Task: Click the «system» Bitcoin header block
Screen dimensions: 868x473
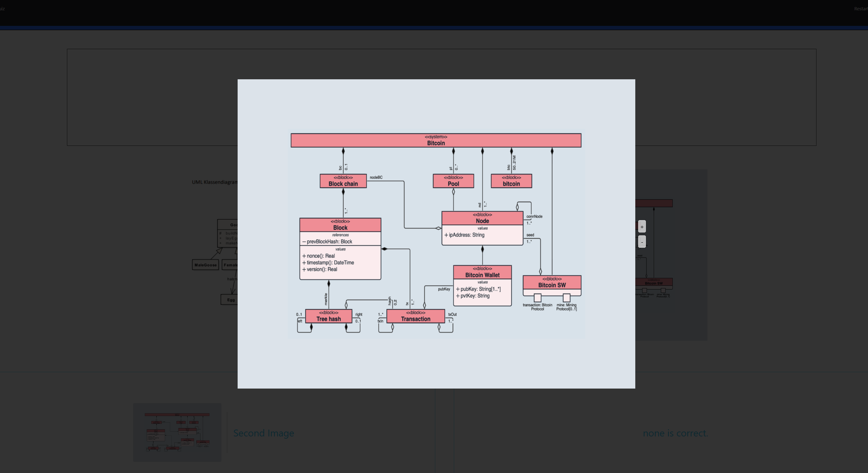Action: (x=436, y=140)
